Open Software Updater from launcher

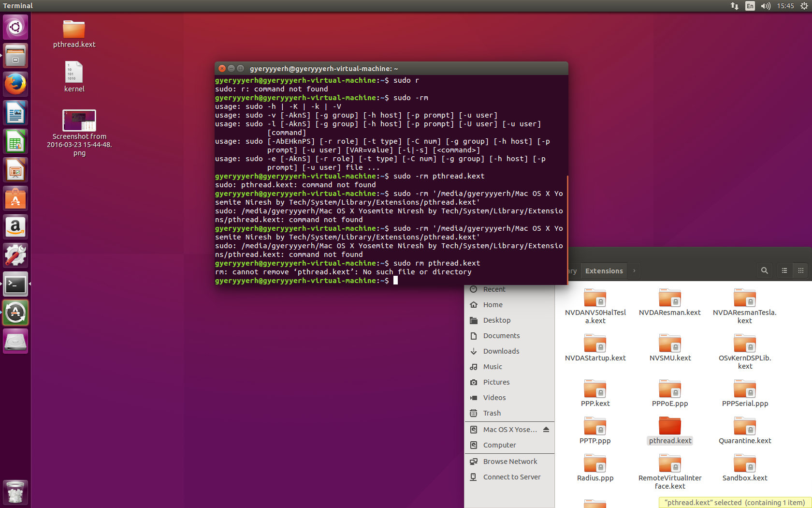click(15, 313)
